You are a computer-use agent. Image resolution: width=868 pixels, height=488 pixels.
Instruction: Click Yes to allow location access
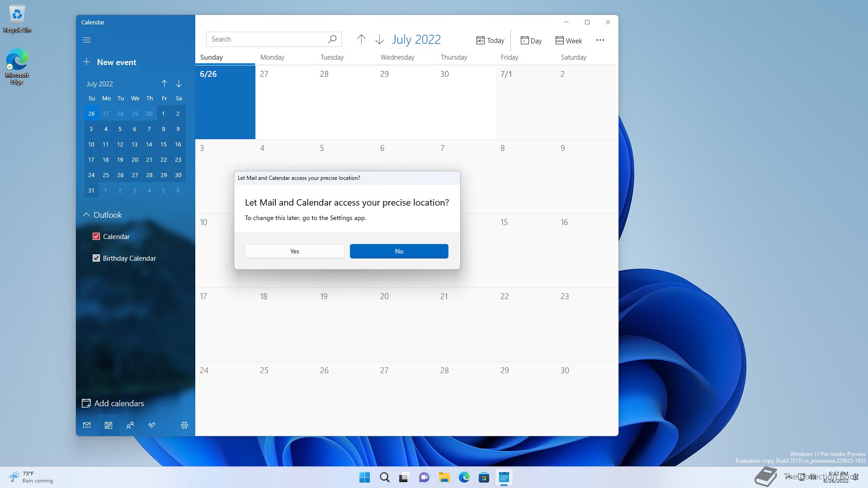pyautogui.click(x=294, y=251)
